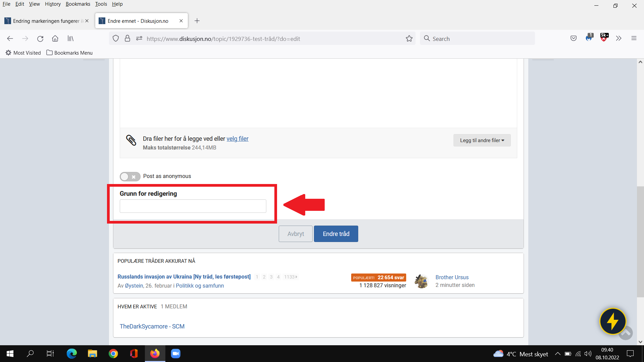Expand the Legg til andre filer dropdown

482,140
